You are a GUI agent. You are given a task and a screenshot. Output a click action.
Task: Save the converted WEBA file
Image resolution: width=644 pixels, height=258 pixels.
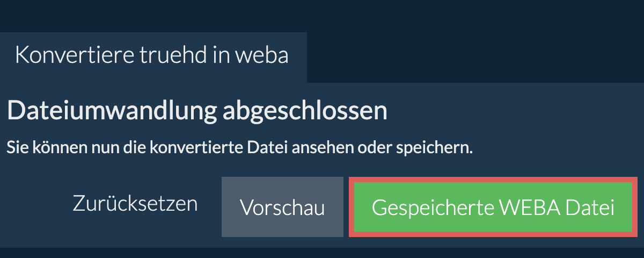tap(493, 207)
